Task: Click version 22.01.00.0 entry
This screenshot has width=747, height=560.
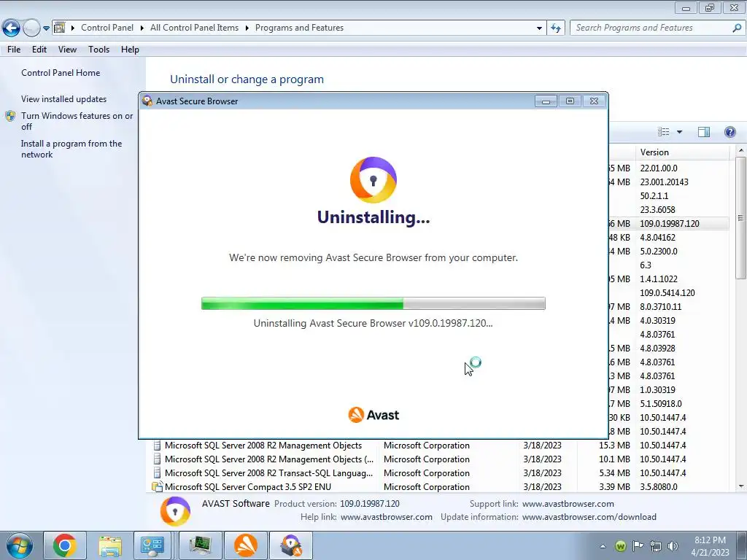Action: (659, 168)
